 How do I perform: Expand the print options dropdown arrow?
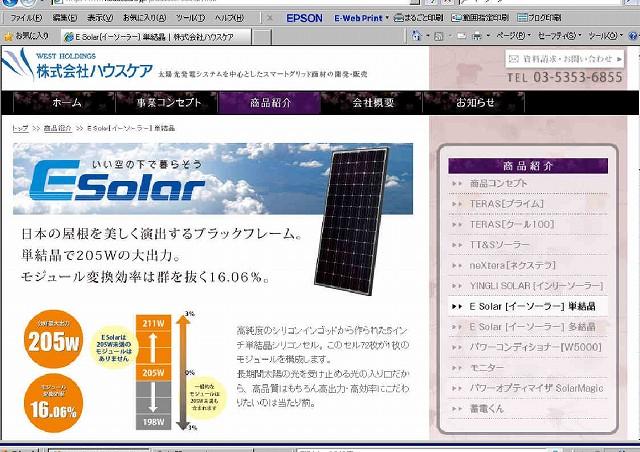[488, 36]
